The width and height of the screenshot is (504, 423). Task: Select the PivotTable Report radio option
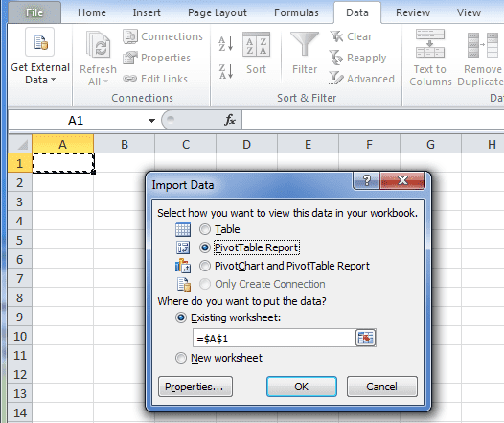pos(205,247)
